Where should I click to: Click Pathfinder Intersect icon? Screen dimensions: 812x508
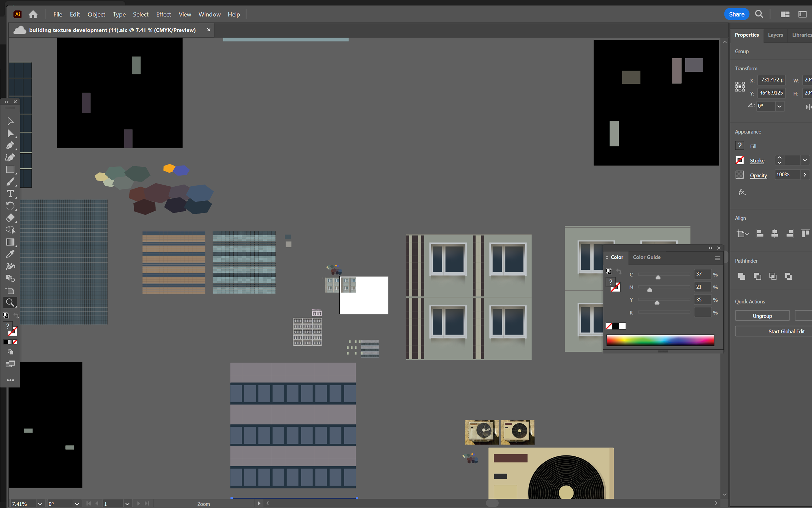pyautogui.click(x=773, y=276)
